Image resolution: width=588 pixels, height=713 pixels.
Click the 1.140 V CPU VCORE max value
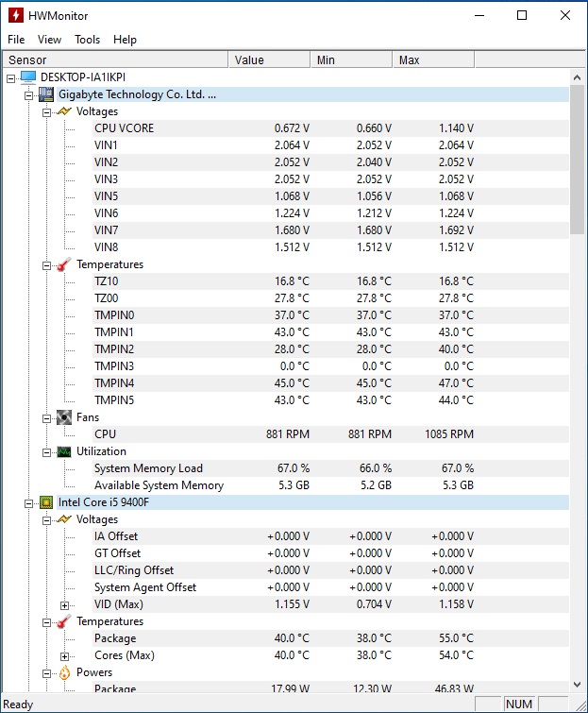[x=456, y=128]
